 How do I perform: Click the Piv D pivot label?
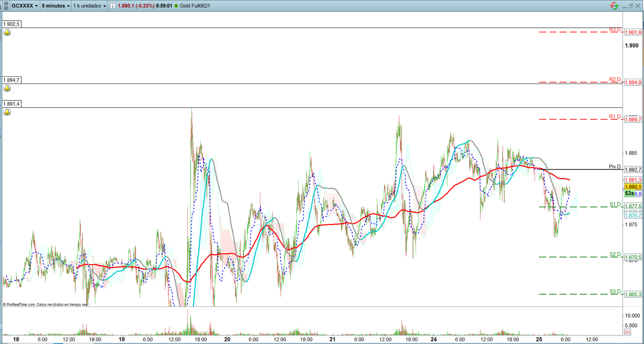(x=615, y=167)
